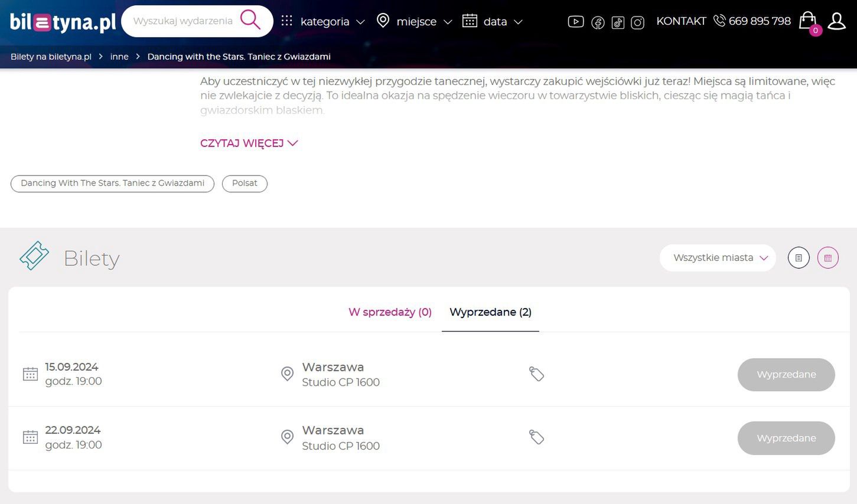Select the W sprzedaży (0) tab

pos(390,312)
